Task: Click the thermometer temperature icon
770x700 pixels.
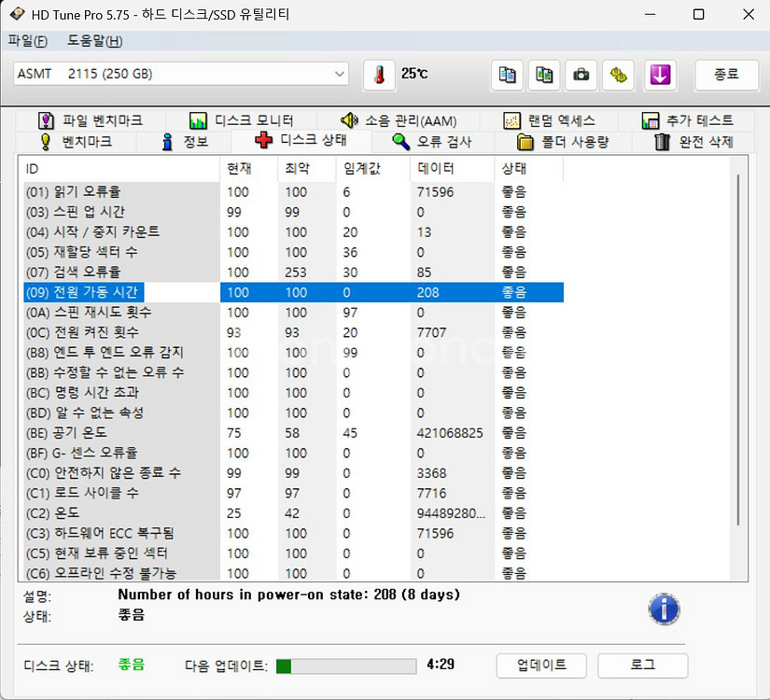Action: click(x=380, y=75)
